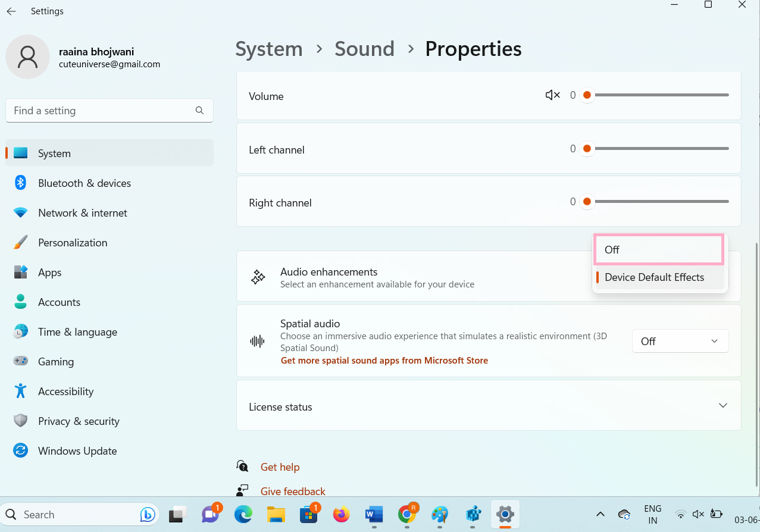760x532 pixels.
Task: Launch Firefox from the taskbar
Action: click(341, 514)
